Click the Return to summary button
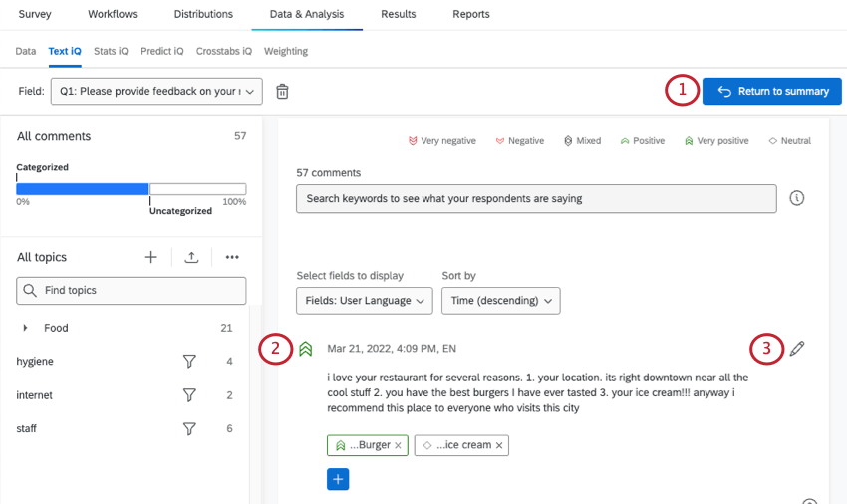 point(773,92)
